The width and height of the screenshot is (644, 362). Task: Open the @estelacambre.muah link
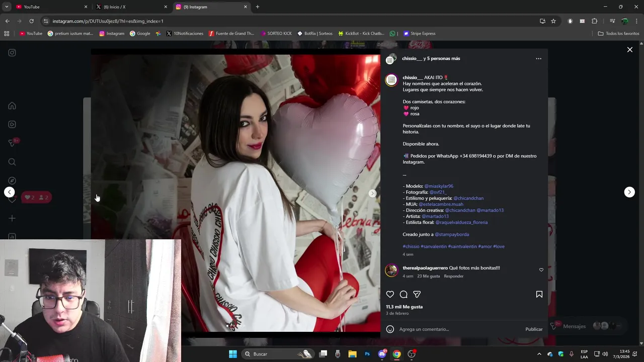[x=441, y=204]
